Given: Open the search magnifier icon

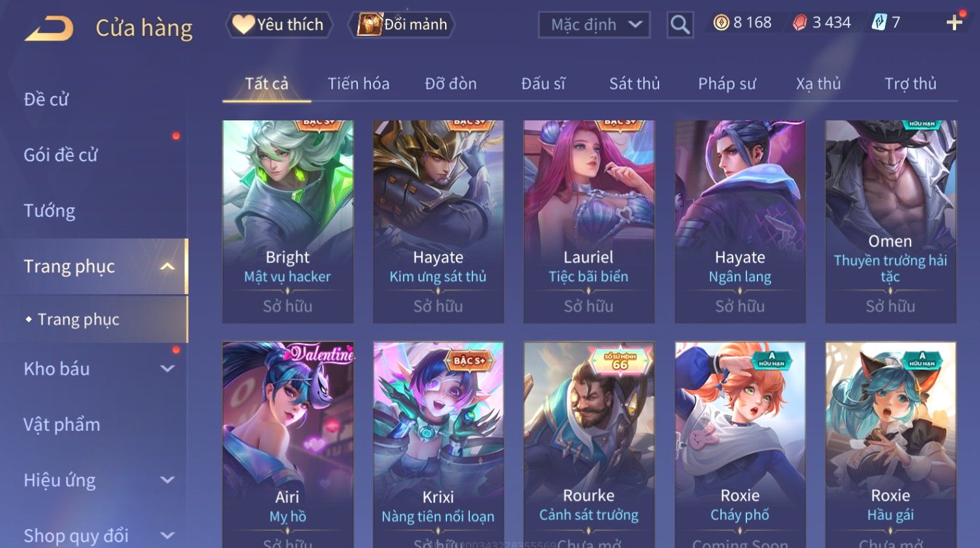Looking at the screenshot, I should 680,25.
